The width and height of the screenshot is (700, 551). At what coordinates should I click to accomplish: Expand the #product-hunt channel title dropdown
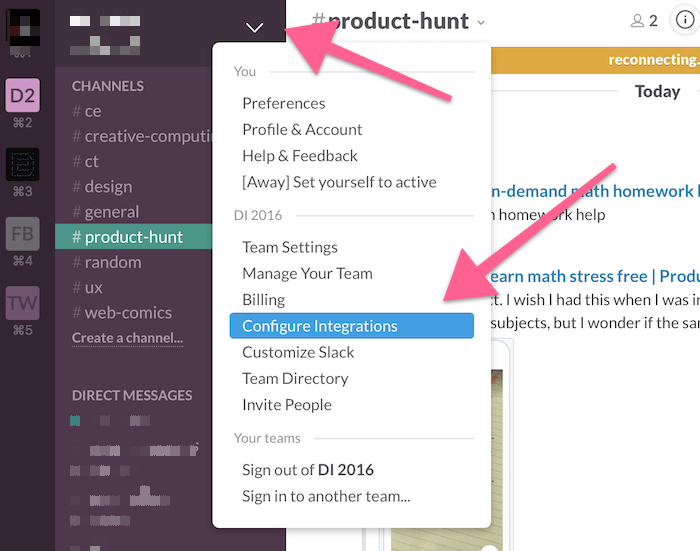tap(481, 22)
